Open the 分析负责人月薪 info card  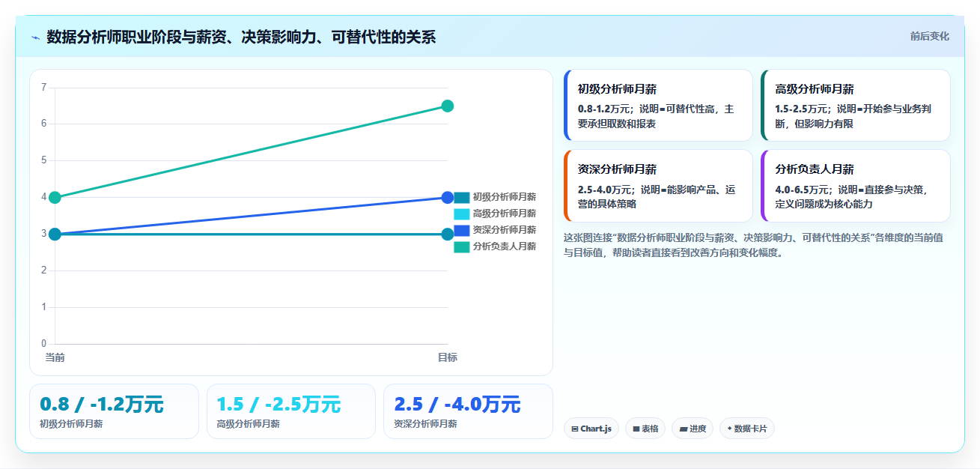coord(856,186)
